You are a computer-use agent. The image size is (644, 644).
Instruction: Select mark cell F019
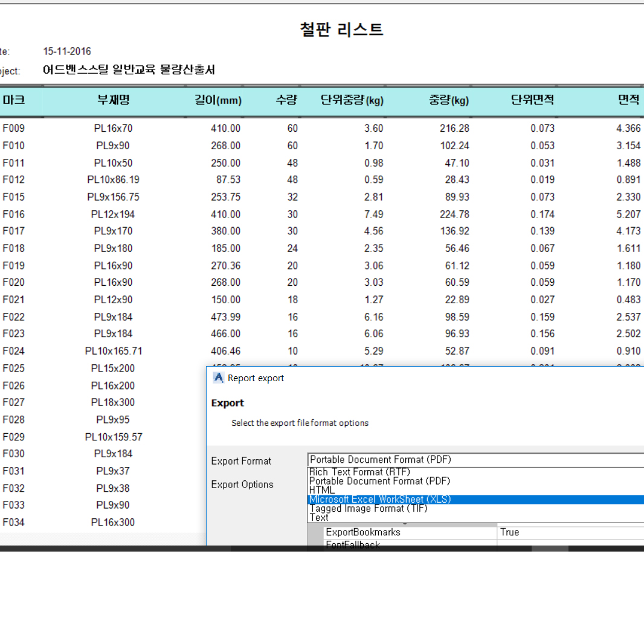pos(13,266)
